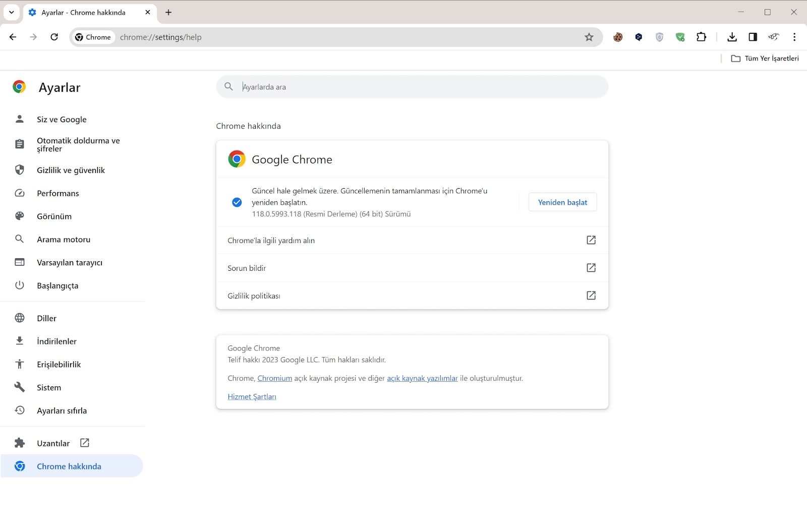807x532 pixels.
Task: Click the dark blue hexagon extension icon
Action: tap(639, 37)
